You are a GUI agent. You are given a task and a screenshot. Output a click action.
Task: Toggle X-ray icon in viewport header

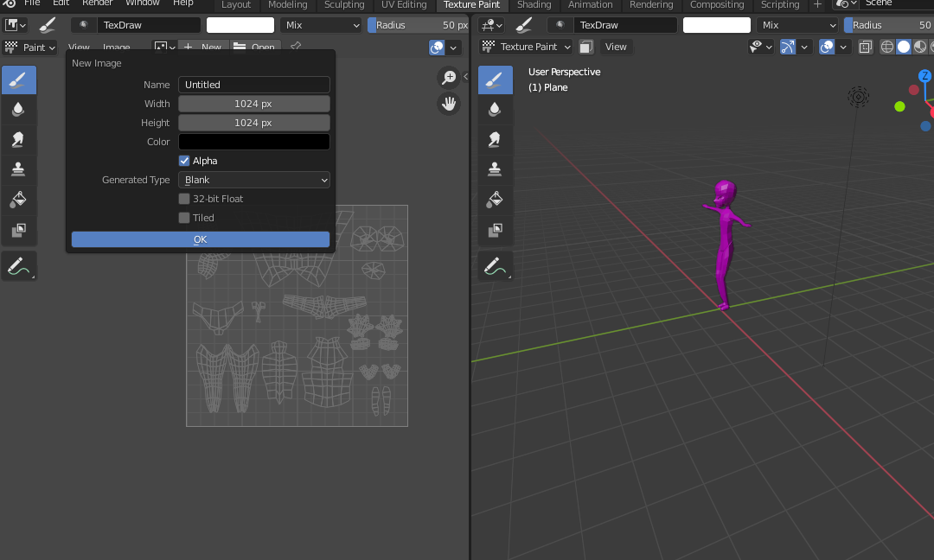[x=866, y=47]
